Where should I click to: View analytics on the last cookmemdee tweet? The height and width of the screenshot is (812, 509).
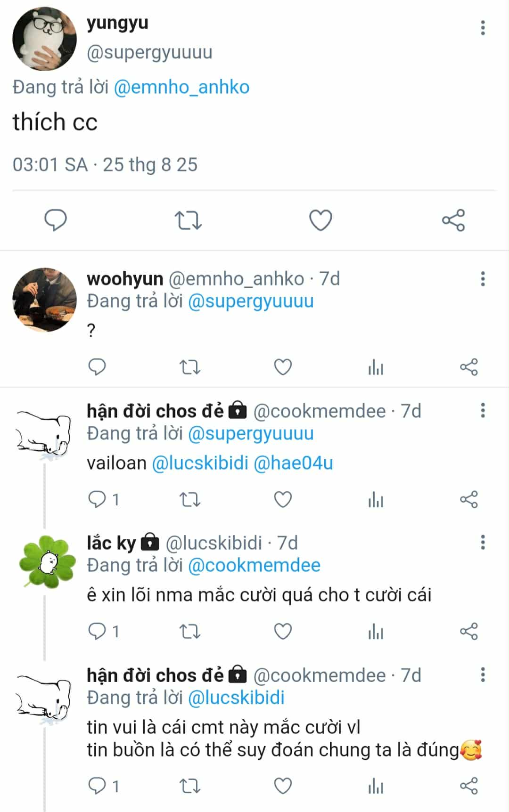tap(376, 786)
